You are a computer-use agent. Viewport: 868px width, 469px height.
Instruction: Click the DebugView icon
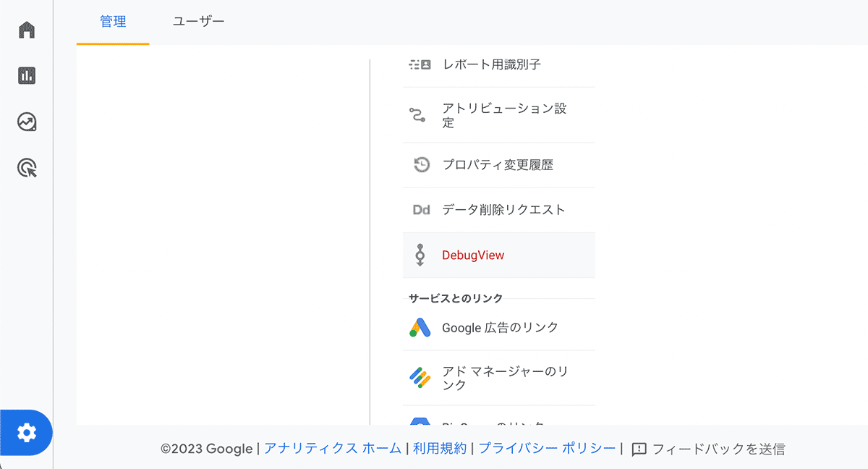pos(420,255)
